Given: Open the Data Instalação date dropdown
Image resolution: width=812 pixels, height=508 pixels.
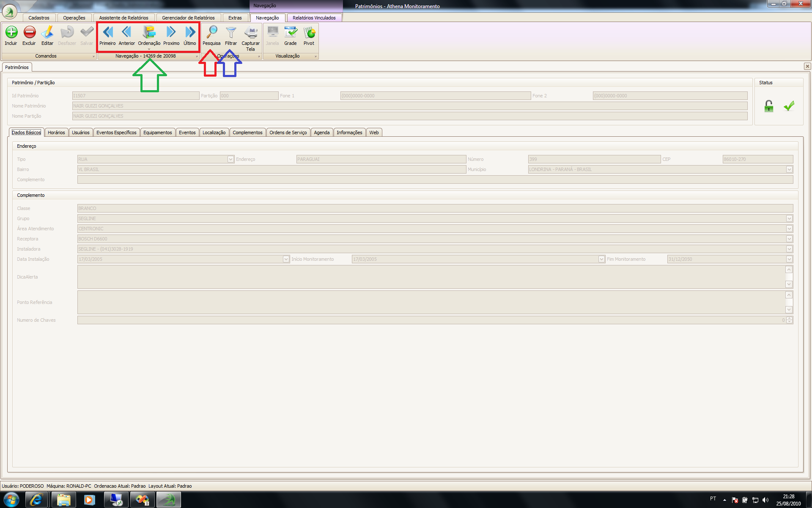Looking at the screenshot, I should click(286, 259).
